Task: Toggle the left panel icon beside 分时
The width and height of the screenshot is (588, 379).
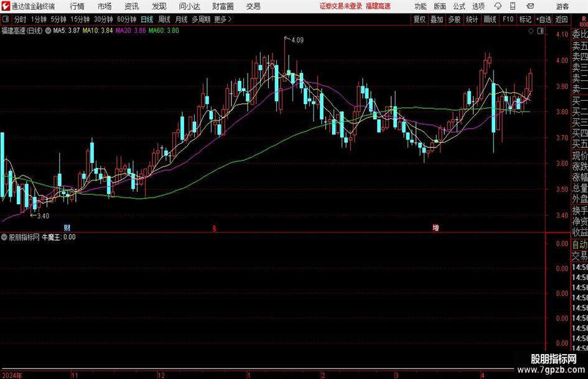Action: [5, 19]
